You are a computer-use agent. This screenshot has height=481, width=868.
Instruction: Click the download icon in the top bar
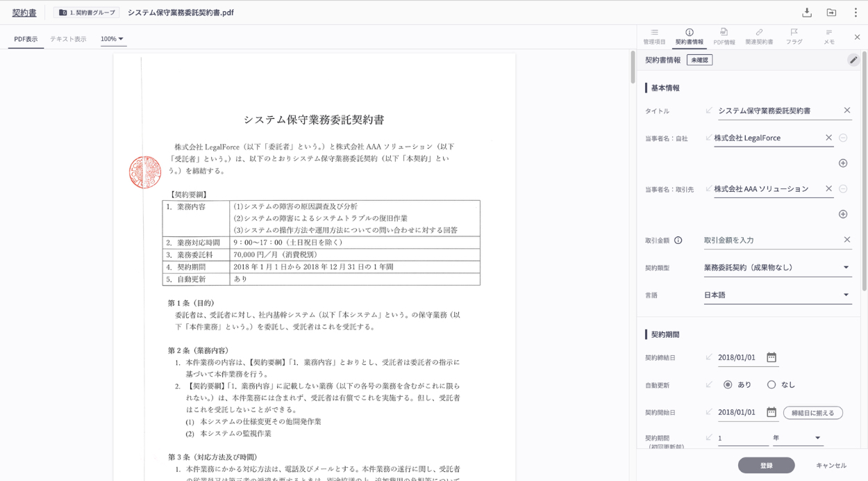807,13
